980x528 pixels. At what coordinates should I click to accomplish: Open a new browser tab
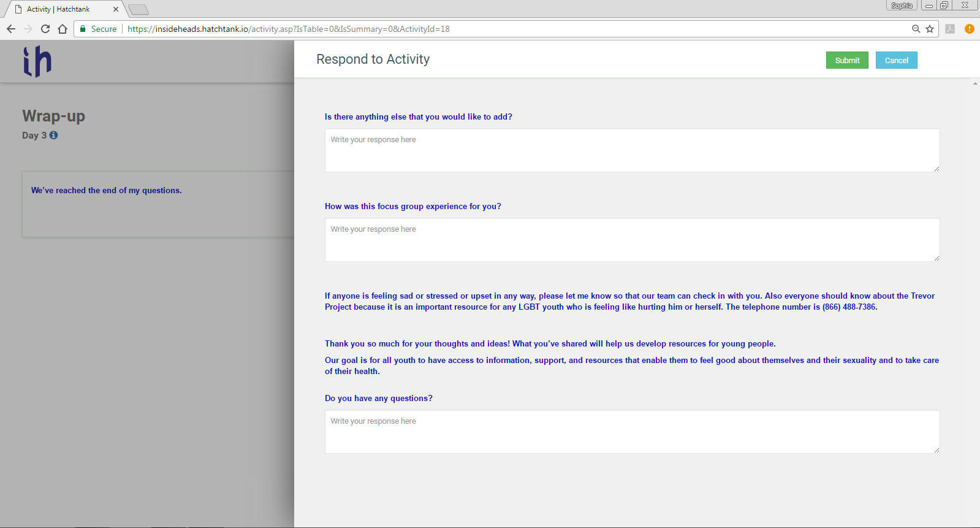pyautogui.click(x=139, y=9)
